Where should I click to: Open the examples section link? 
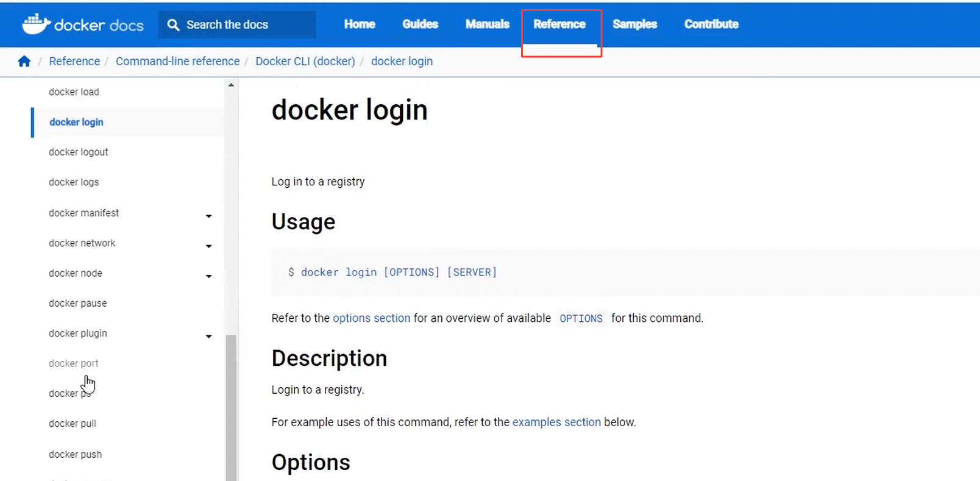pyautogui.click(x=556, y=422)
